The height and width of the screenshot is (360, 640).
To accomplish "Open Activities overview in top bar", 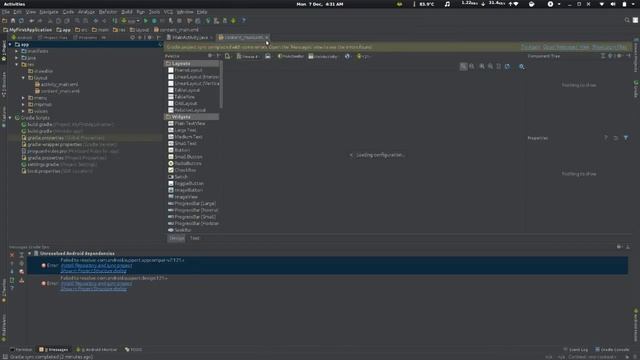I will click(x=14, y=4).
